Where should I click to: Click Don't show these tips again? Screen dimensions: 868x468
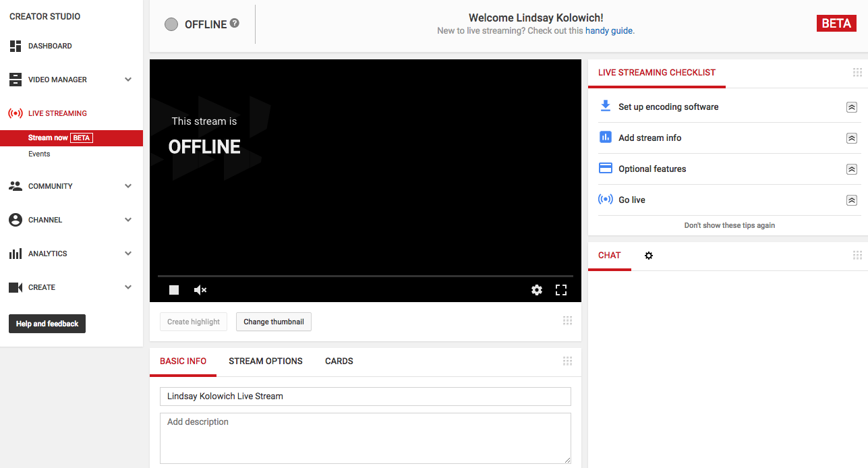click(x=730, y=225)
